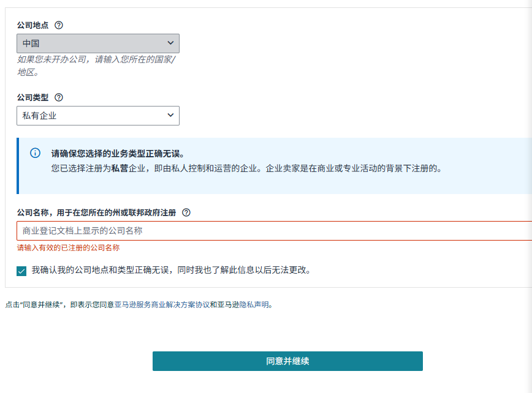
Task: Click the help icon beside 公司地点
Action: [59, 25]
